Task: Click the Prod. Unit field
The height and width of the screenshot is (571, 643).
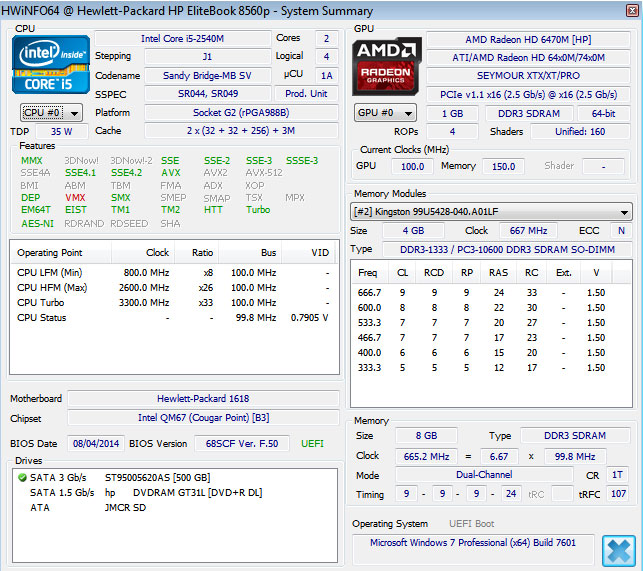Action: pyautogui.click(x=306, y=94)
